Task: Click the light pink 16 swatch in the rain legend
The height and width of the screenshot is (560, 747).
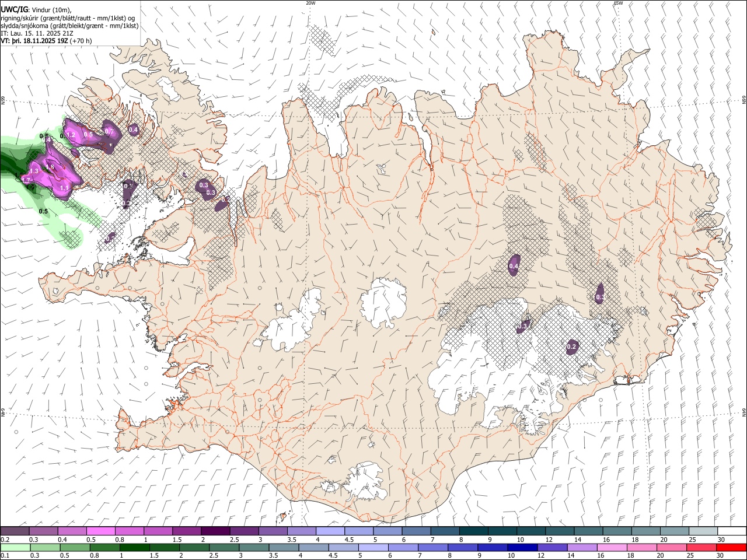Action: coord(613,547)
